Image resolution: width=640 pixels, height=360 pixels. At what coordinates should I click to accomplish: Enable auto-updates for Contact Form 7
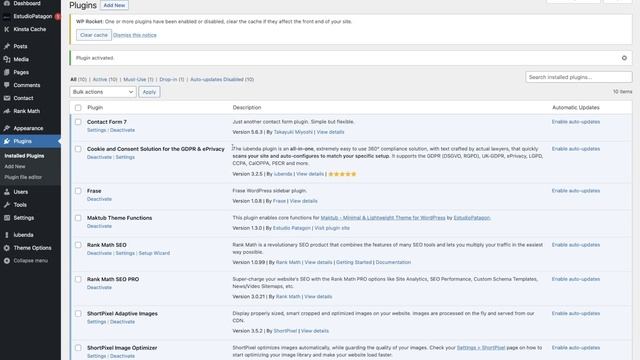click(x=576, y=122)
